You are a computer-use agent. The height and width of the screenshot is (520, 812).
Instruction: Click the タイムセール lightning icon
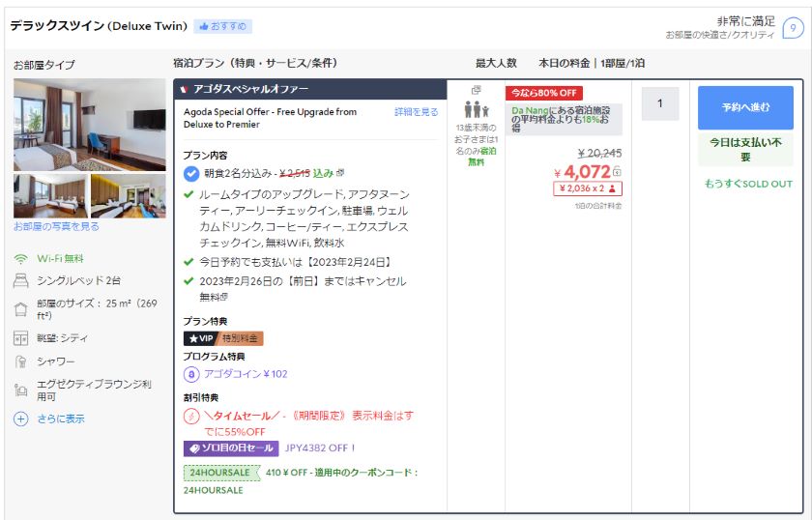click(x=191, y=416)
